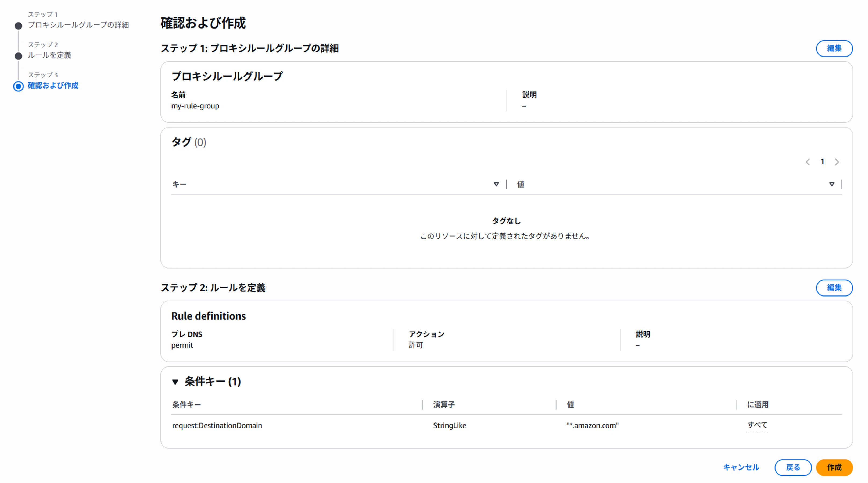Go to previous tags page arrow
868x483 pixels.
pyautogui.click(x=808, y=162)
